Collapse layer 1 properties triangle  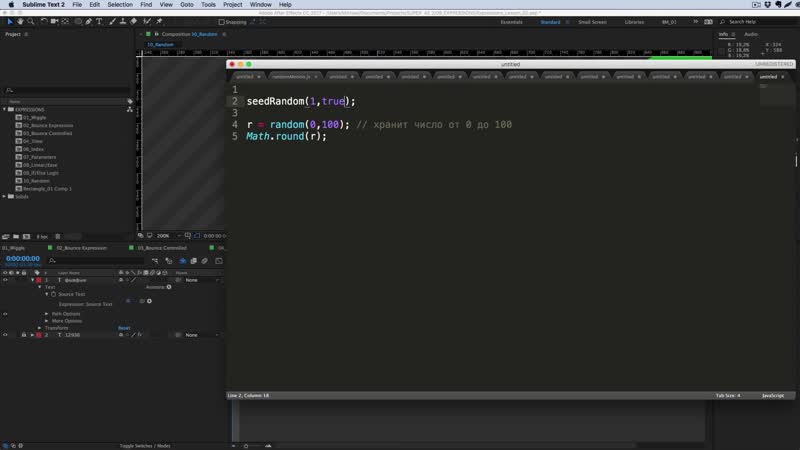[x=33, y=280]
